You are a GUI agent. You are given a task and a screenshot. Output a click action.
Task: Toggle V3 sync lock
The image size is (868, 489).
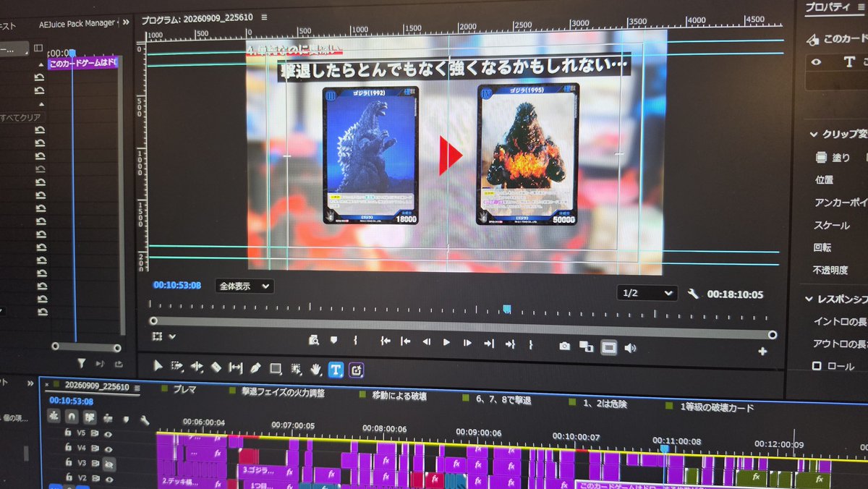click(x=94, y=464)
